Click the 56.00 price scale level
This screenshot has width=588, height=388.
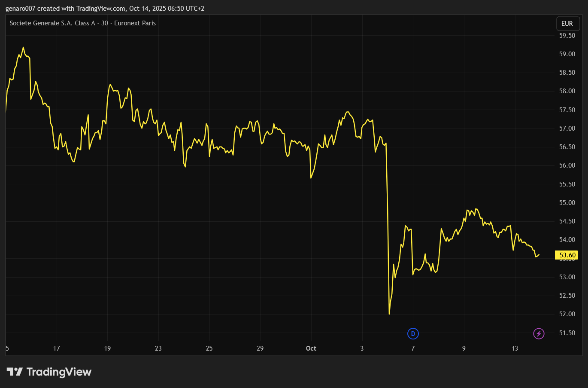(x=567, y=165)
